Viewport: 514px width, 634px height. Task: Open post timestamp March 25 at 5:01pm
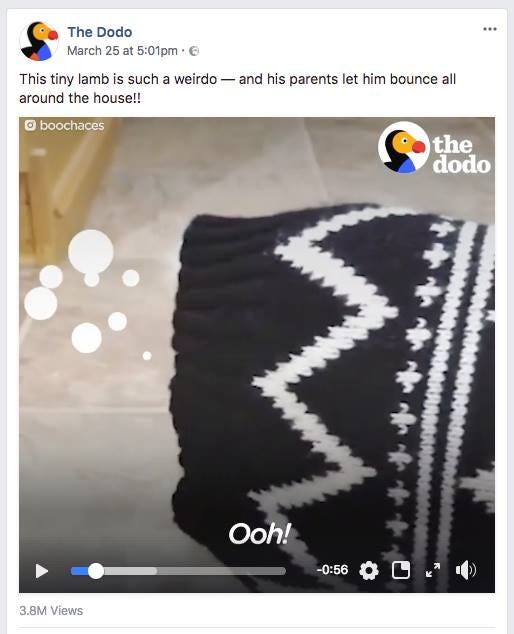(122, 51)
